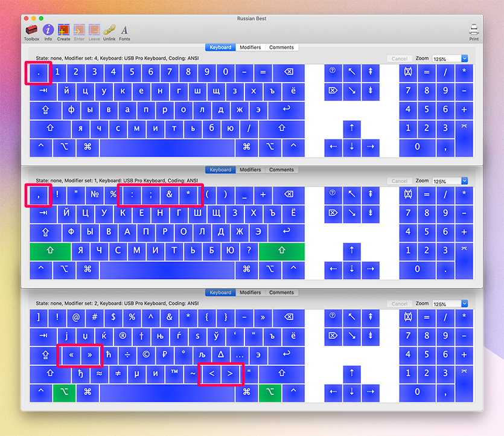Click the Enter dead key state icon
This screenshot has height=436, width=504.
click(x=79, y=30)
